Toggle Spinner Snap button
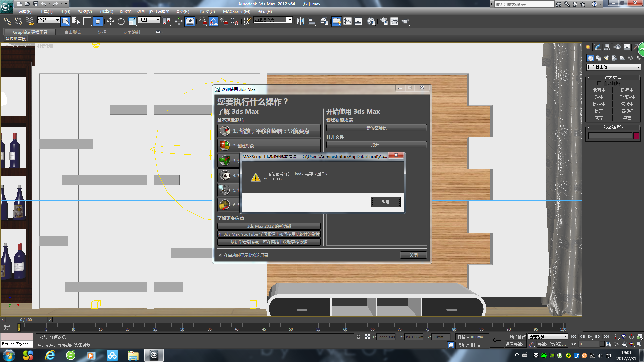 click(x=235, y=21)
